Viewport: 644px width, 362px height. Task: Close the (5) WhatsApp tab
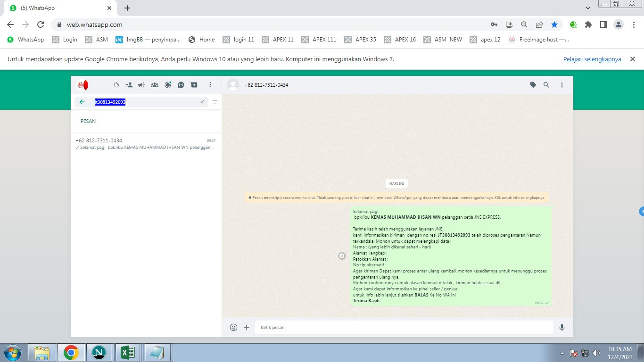[x=109, y=8]
